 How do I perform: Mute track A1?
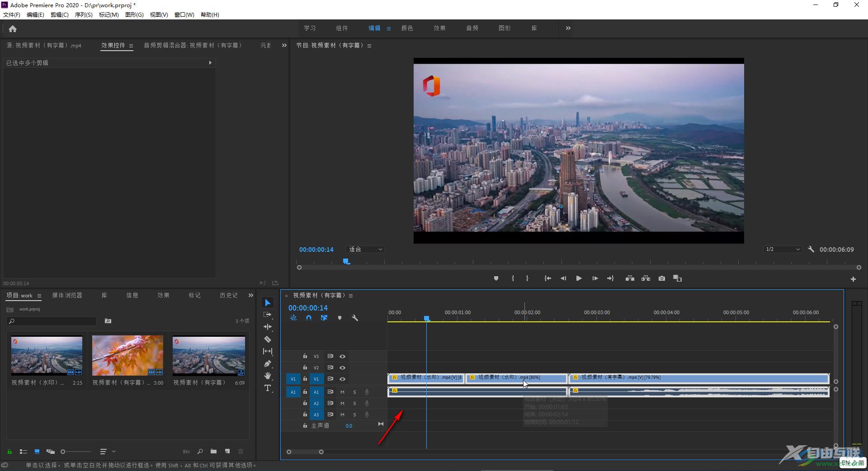[342, 392]
